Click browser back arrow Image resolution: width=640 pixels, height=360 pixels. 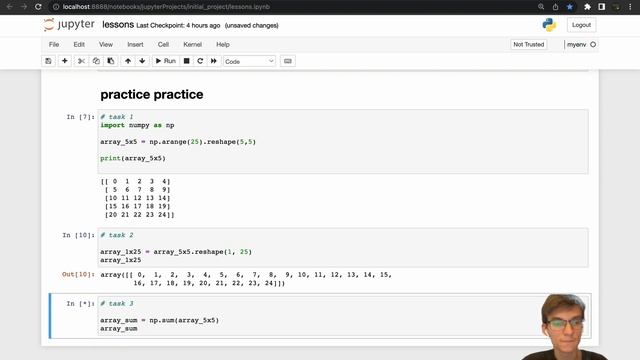(x=9, y=7)
